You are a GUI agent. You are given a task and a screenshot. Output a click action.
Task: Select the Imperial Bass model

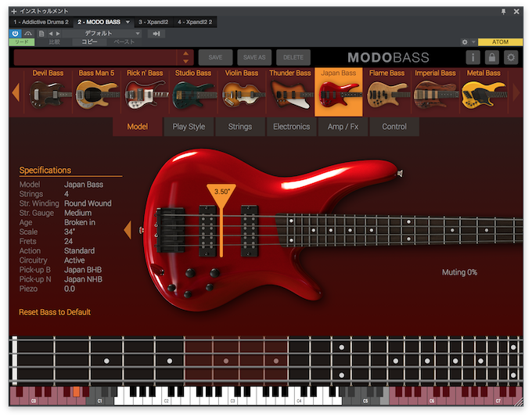click(435, 92)
